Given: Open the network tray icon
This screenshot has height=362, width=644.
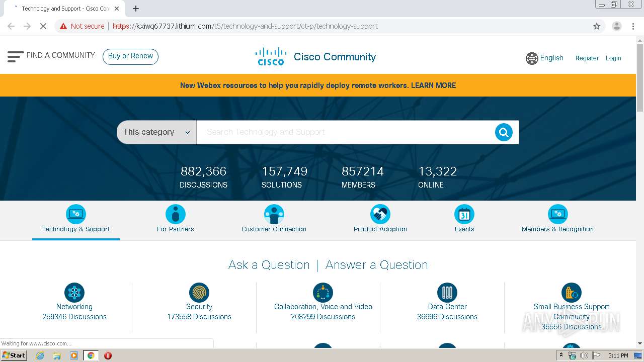Looking at the screenshot, I should tap(572, 355).
